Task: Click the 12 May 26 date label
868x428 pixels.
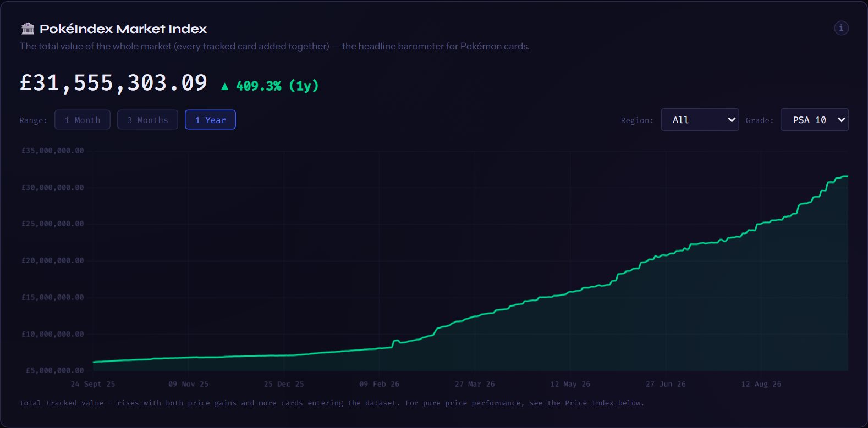Action: click(x=570, y=384)
